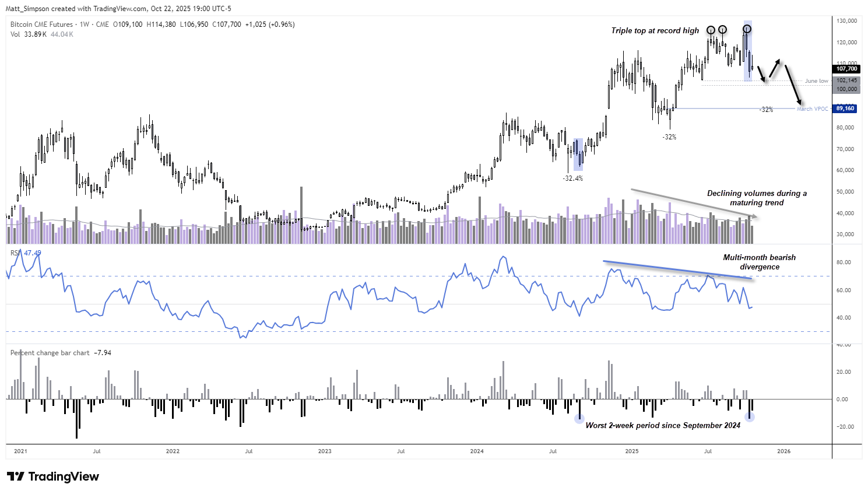This screenshot has height=494, width=868.
Task: Click the leftmost triple top circle marker
Action: point(711,30)
